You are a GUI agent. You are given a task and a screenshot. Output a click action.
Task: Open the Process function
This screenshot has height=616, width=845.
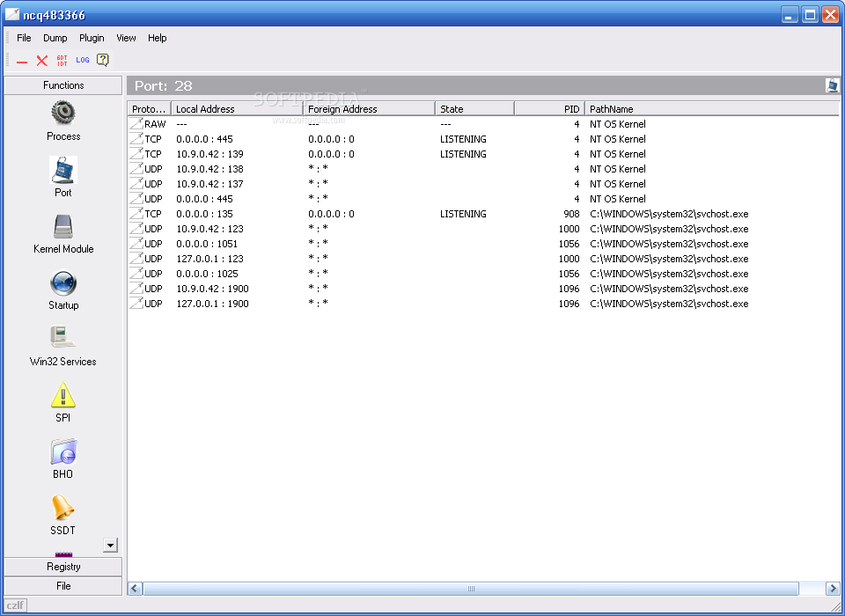63,121
